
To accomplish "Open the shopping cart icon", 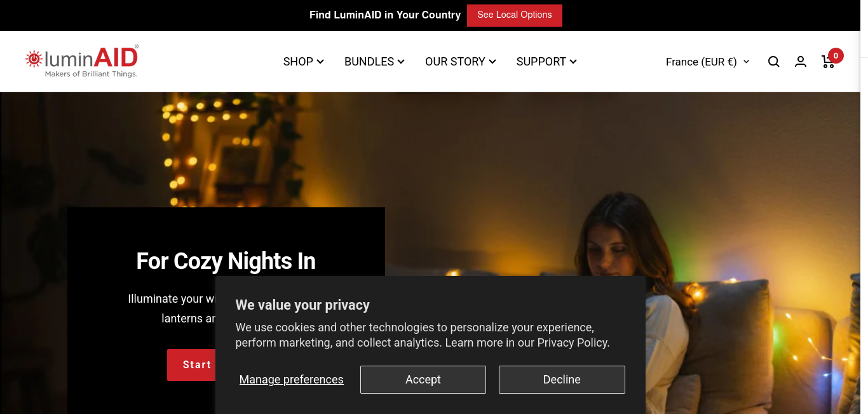I will (828, 62).
